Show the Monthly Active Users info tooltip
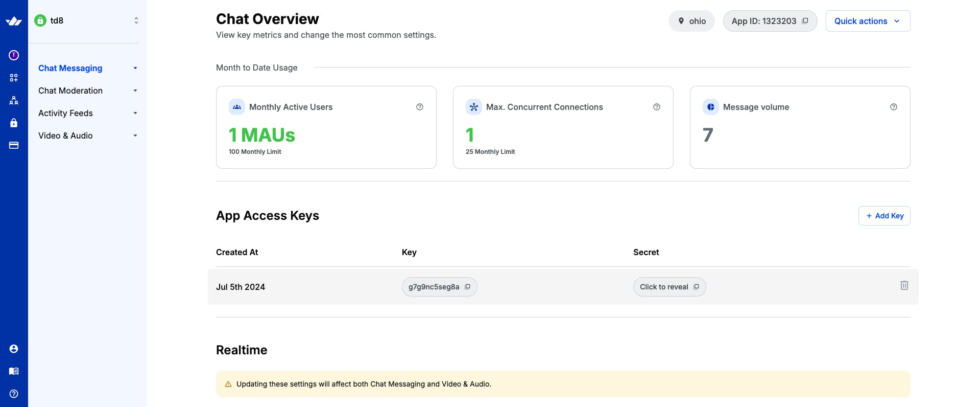Screen dimensions: 980x407 tap(420, 107)
